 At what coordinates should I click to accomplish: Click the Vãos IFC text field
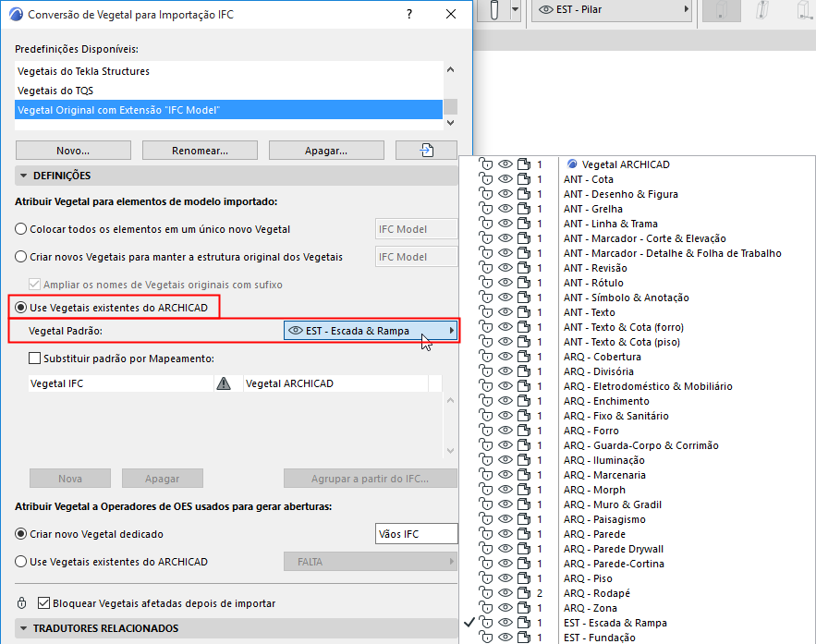pos(417,534)
